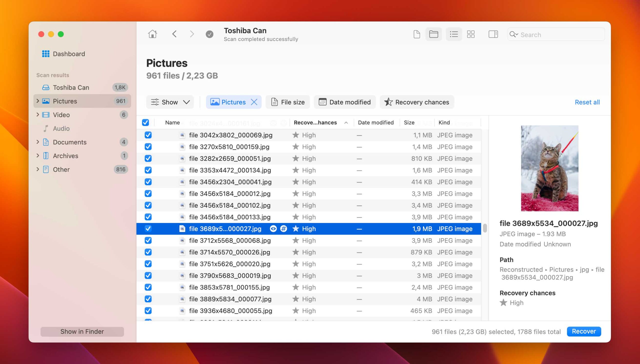
Task: Select grid view layout icon
Action: click(471, 34)
